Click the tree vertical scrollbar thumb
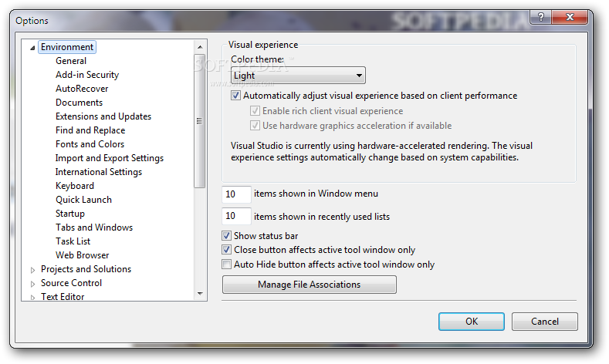This screenshot has height=364, width=609. [x=200, y=121]
